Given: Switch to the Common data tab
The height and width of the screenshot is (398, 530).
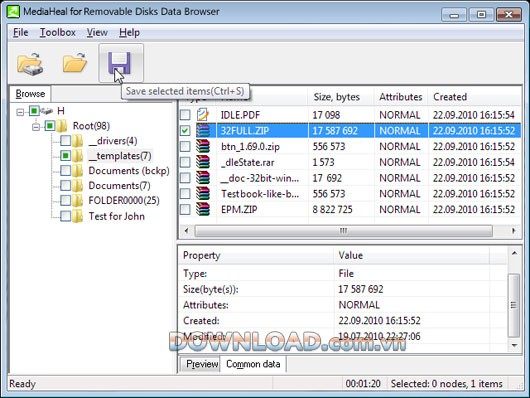Looking at the screenshot, I should tap(253, 364).
